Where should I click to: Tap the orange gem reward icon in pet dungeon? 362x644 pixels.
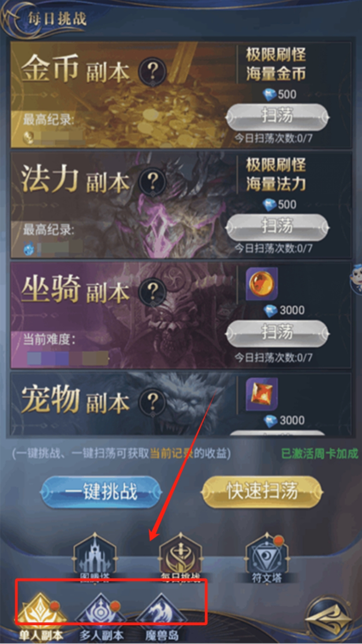click(262, 394)
